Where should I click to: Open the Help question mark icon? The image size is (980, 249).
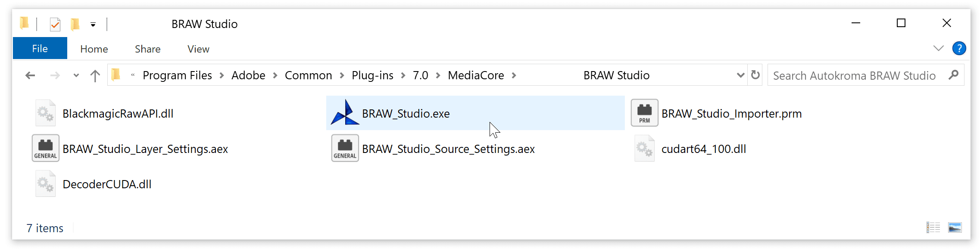pos(959,48)
